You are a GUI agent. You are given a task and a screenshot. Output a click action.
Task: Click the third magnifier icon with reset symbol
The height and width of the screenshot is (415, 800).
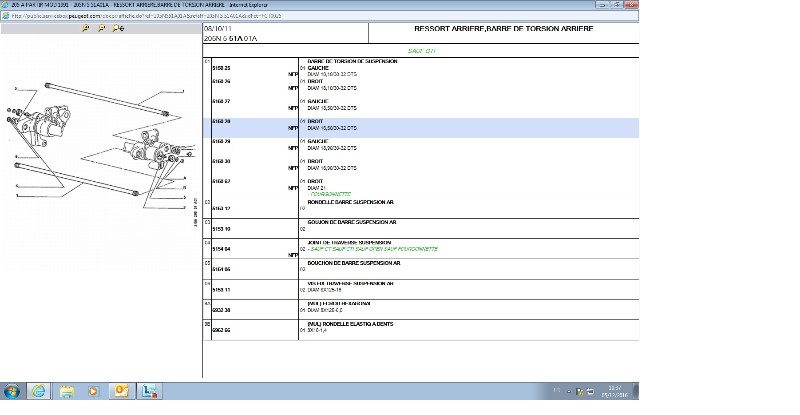click(x=118, y=28)
